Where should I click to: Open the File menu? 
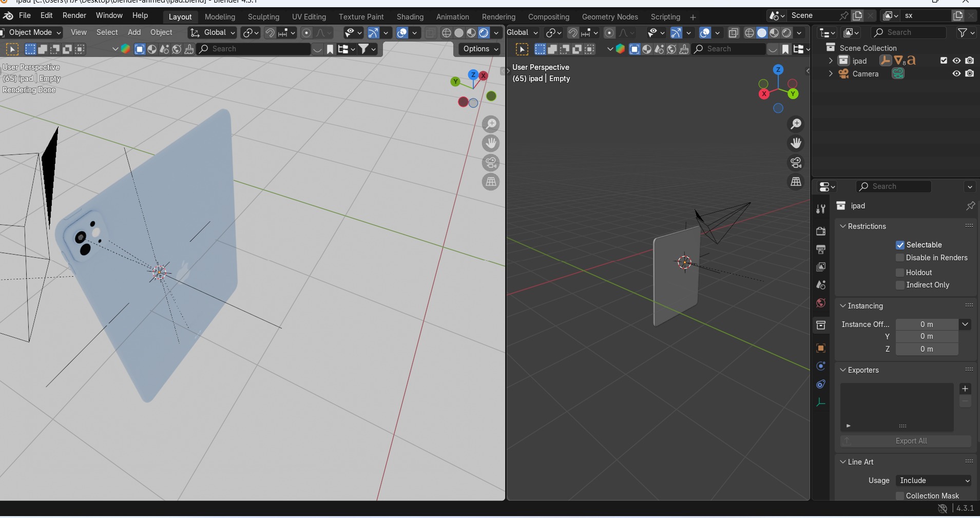(25, 15)
